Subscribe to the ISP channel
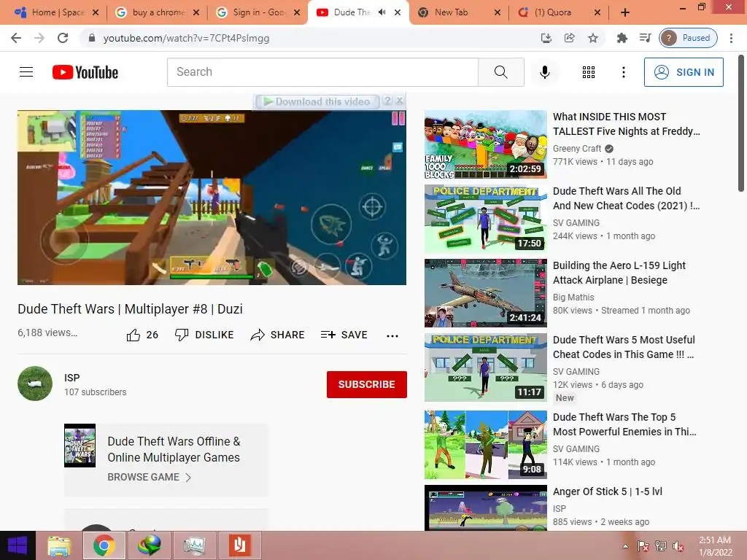 tap(366, 384)
